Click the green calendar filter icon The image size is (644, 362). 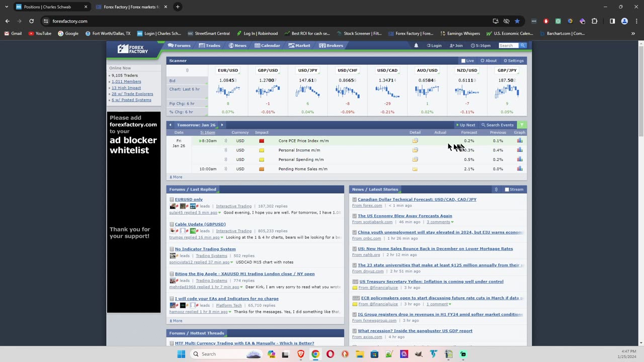click(x=522, y=125)
